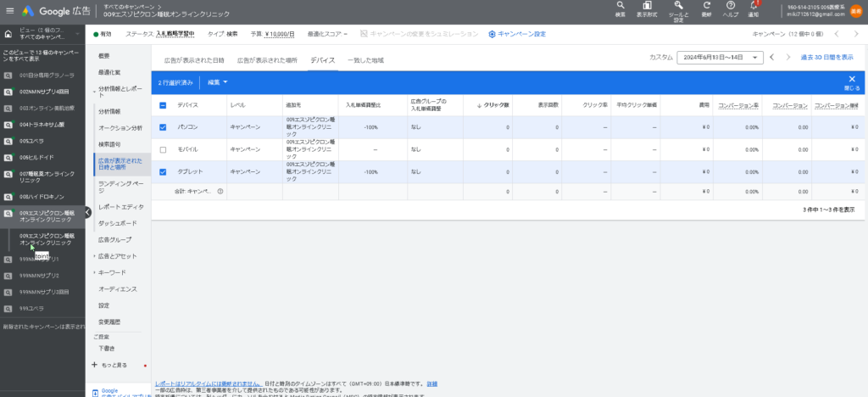This screenshot has width=868, height=397.
Task: Click search icon beside 002NMNサプリ4回目
Action: pos(8,92)
